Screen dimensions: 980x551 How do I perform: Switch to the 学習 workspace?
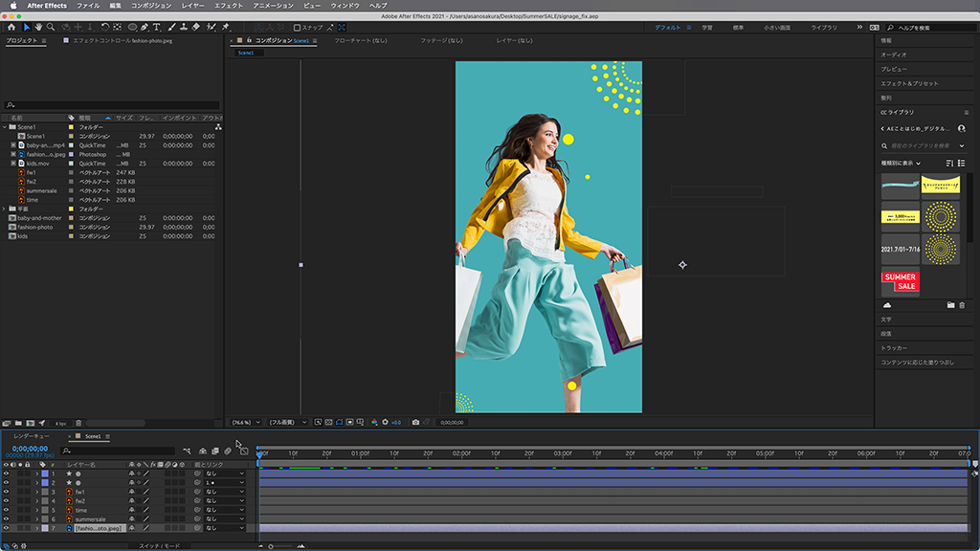(706, 28)
